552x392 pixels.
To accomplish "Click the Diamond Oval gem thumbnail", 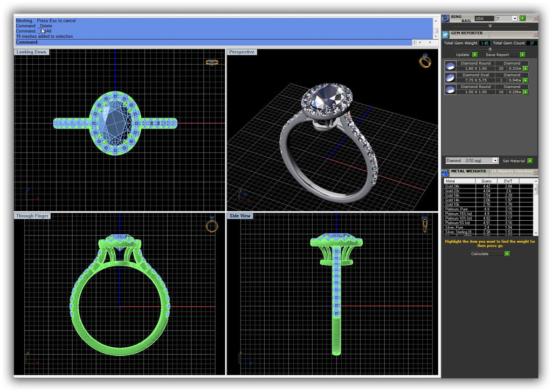I will click(450, 78).
